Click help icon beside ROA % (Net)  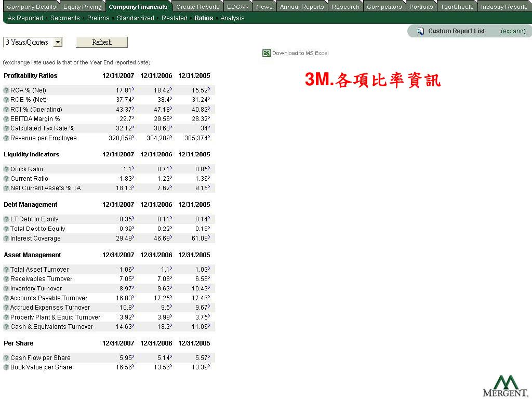pos(6,90)
